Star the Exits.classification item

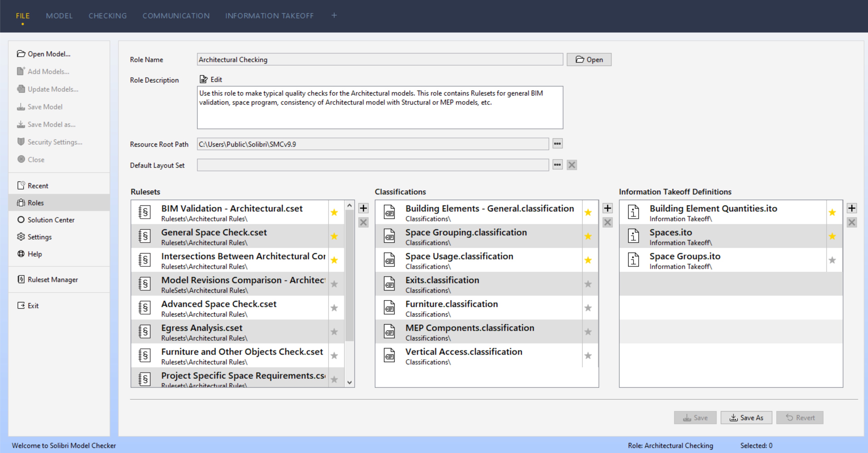(x=588, y=284)
